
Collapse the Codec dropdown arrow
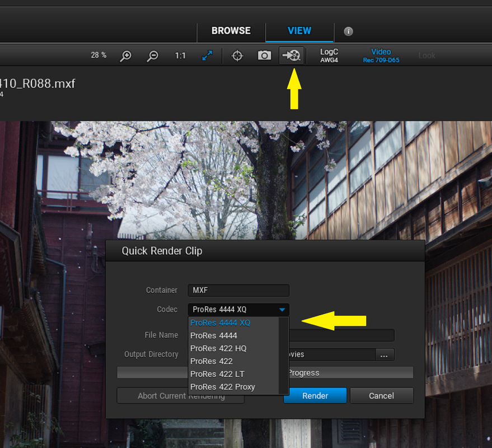(282, 310)
